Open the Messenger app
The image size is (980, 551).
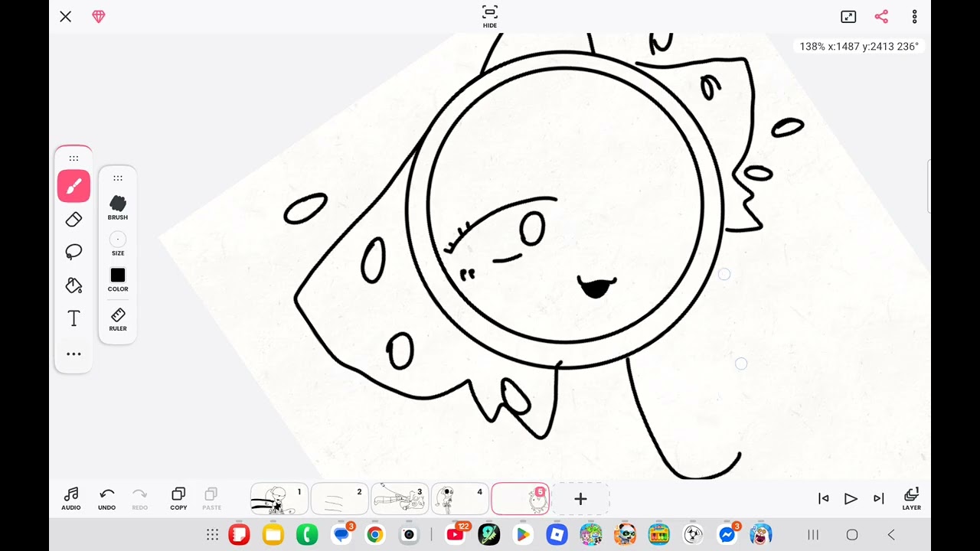tap(727, 535)
